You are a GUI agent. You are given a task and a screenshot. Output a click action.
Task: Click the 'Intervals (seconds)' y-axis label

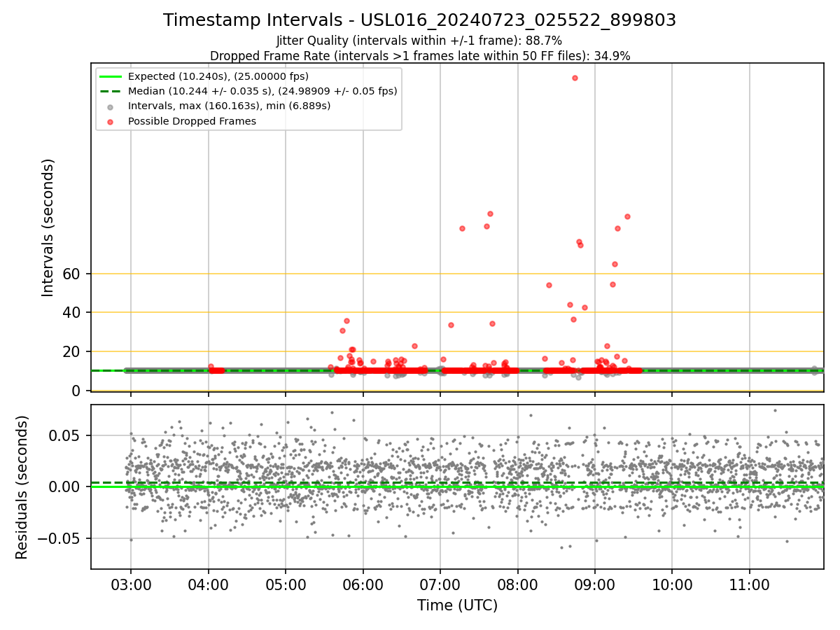[48, 227]
